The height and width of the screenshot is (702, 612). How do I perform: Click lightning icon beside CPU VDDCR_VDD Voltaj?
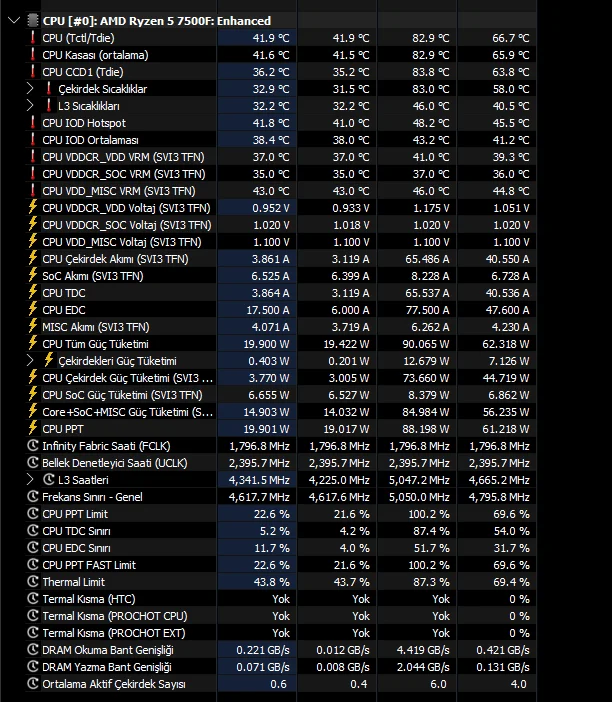click(33, 207)
